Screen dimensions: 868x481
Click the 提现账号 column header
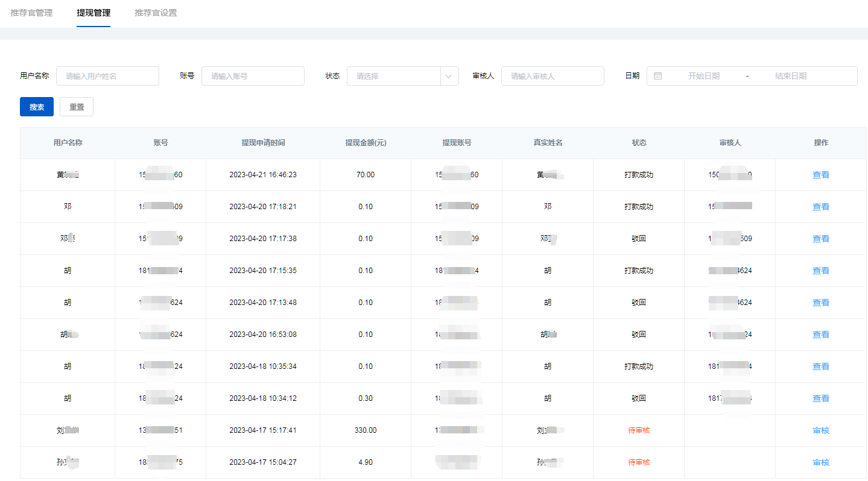(x=457, y=143)
